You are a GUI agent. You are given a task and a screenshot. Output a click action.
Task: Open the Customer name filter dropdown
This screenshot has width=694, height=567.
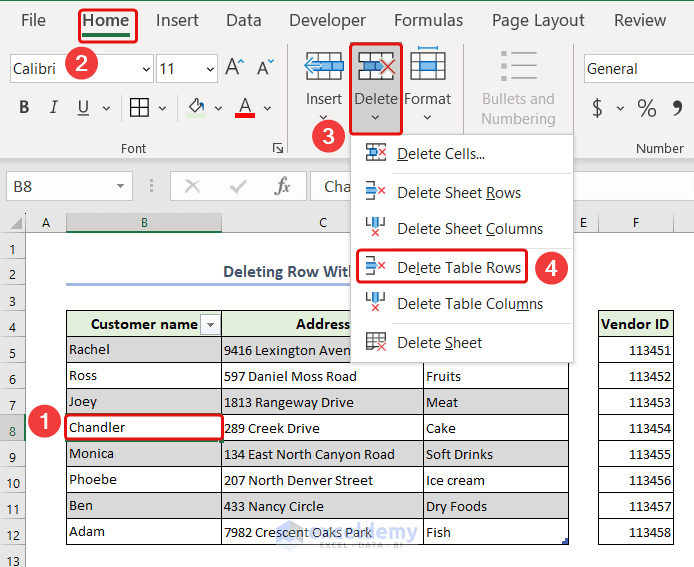(x=210, y=324)
